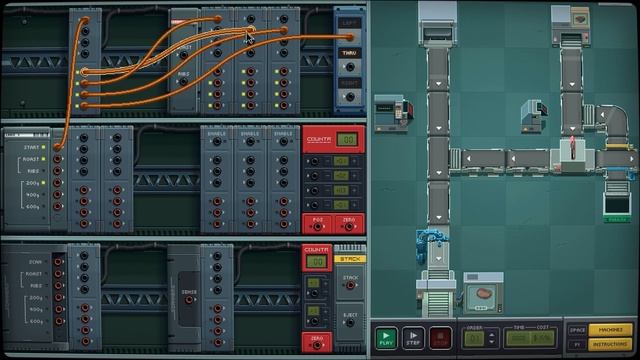Select the scanner machine beside the vertical belt
Image resolution: width=640 pixels, height=360 pixels.
(x=534, y=116)
